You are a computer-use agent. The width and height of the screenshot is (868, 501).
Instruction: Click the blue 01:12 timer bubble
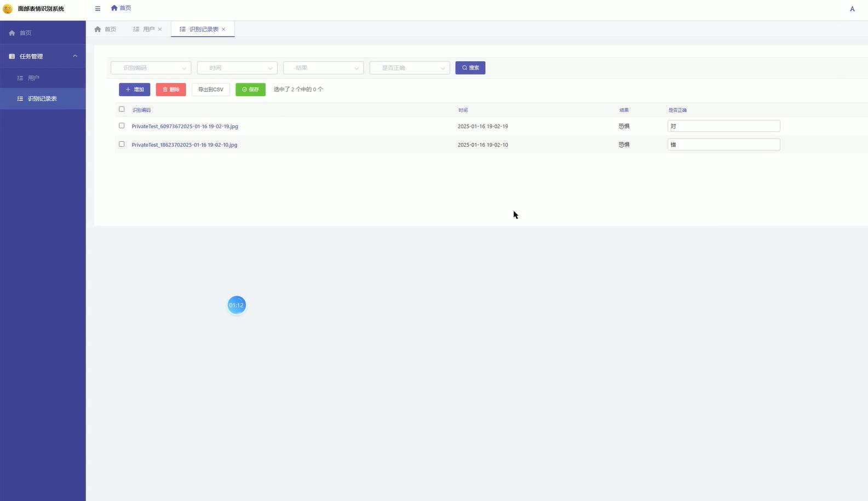pos(237,306)
